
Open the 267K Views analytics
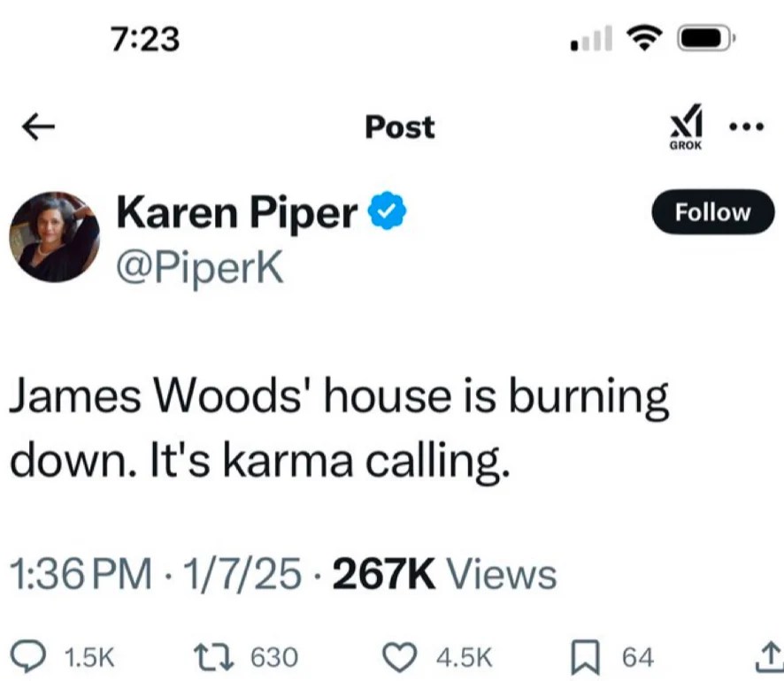[x=444, y=574]
